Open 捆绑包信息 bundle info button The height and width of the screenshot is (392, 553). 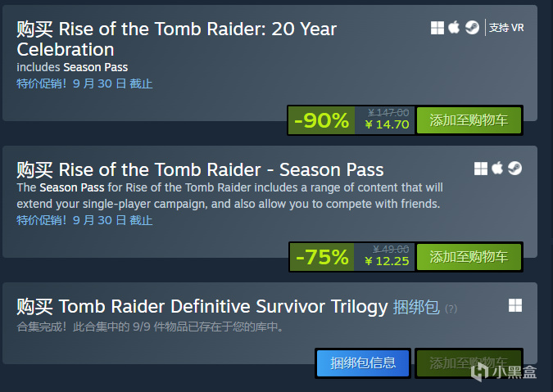click(x=363, y=363)
